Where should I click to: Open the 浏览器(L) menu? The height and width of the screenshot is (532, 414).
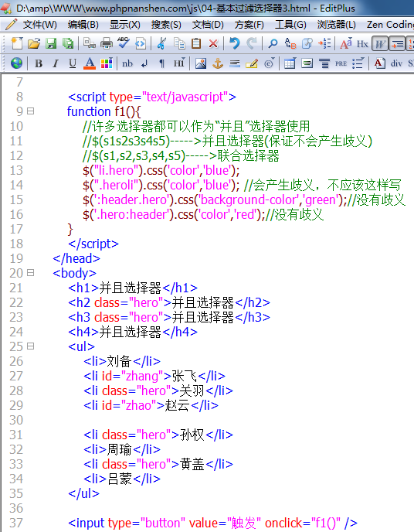[x=336, y=25]
